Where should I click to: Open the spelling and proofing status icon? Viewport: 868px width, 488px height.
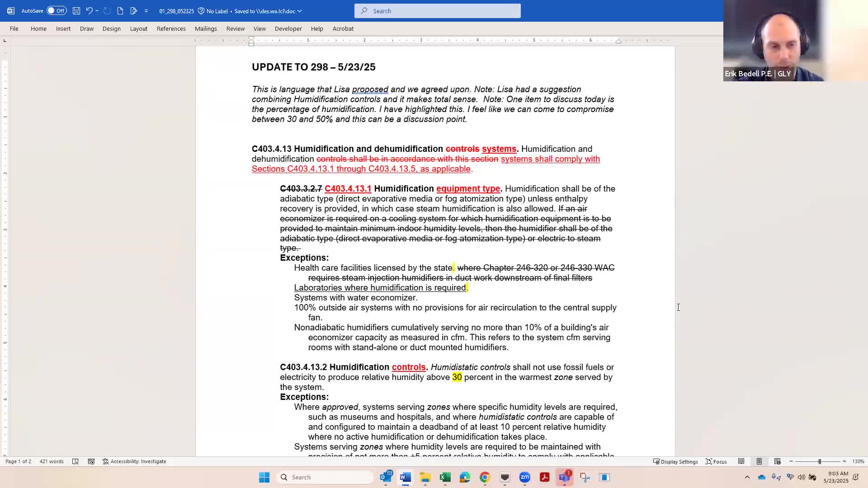click(x=75, y=461)
